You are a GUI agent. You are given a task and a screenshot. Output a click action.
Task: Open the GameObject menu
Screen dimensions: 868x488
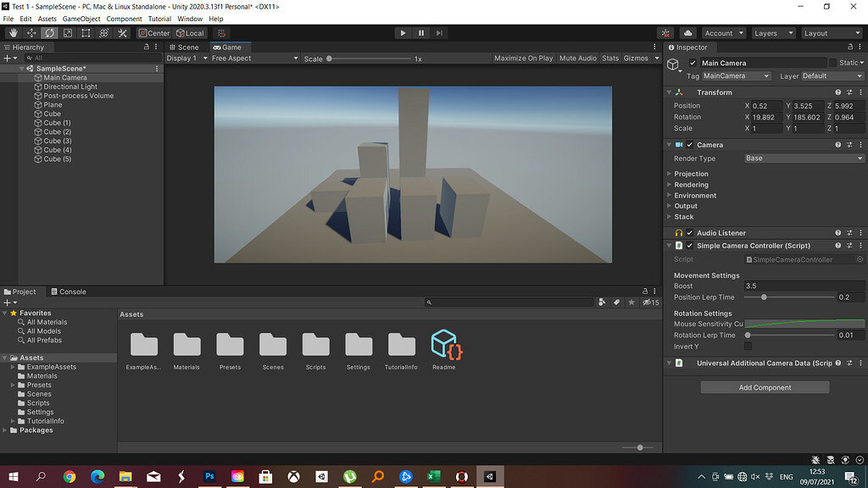(x=81, y=19)
